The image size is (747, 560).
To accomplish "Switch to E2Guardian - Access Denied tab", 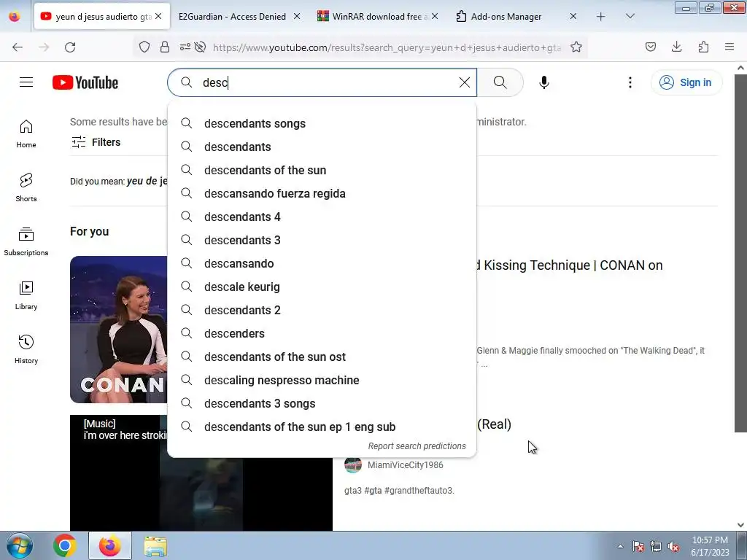I will [x=232, y=16].
